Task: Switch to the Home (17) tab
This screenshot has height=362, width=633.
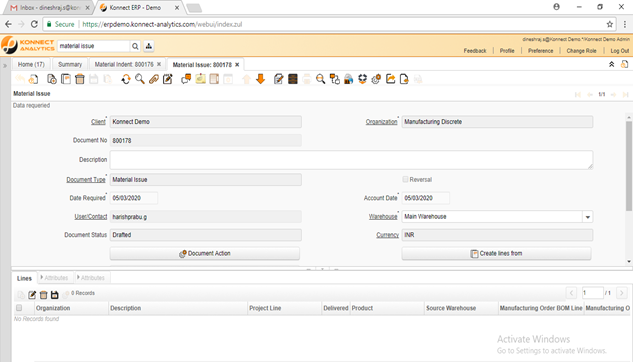Action: click(x=31, y=64)
